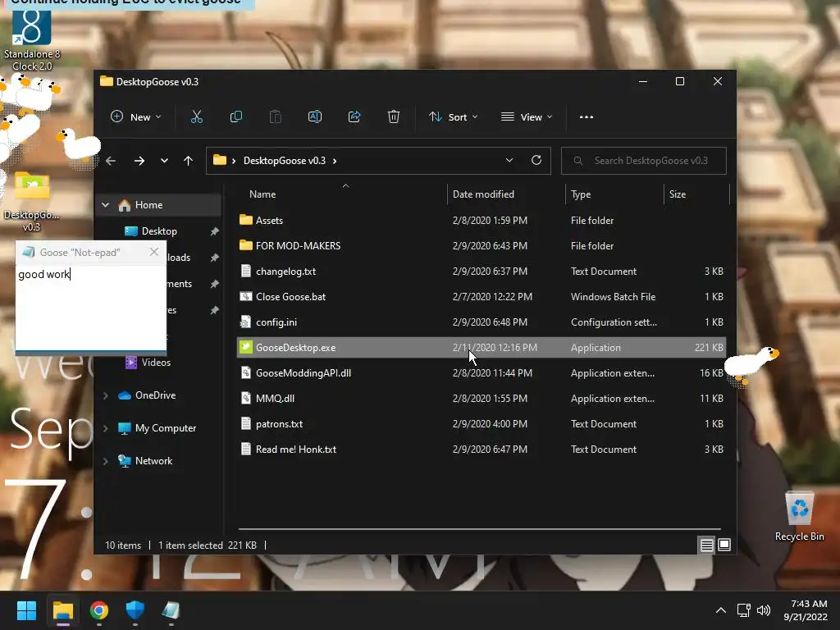Screen dimensions: 840x630
Task: Expand the address bar history dropdown
Action: click(509, 160)
